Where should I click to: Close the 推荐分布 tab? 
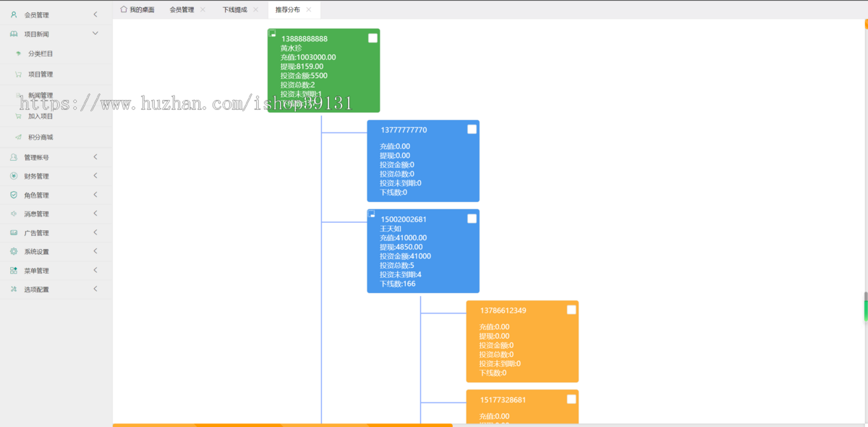(x=309, y=9)
